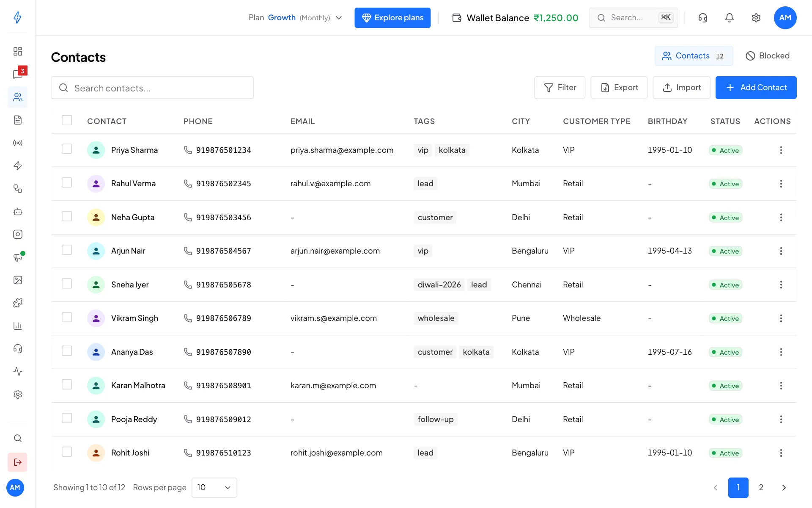Viewport: 812px width, 508px height.
Task: Click the headset support icon in top bar
Action: pos(703,18)
